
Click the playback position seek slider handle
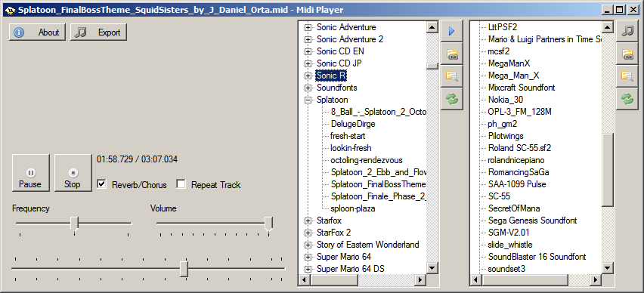(x=184, y=269)
